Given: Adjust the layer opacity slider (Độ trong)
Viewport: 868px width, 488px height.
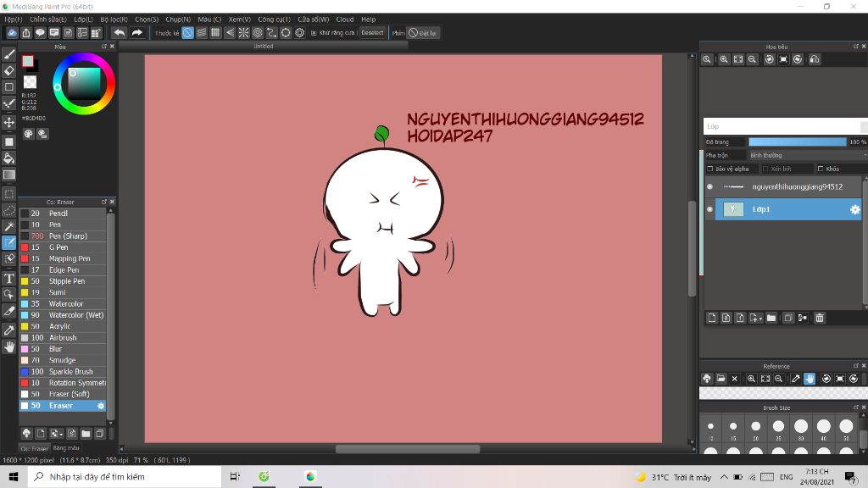Looking at the screenshot, I should click(797, 142).
